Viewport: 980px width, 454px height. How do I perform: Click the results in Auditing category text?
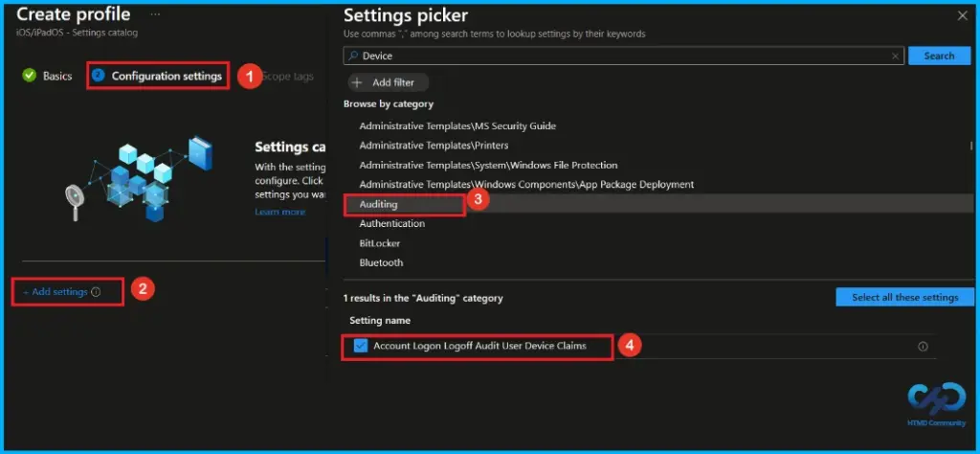[x=423, y=298]
